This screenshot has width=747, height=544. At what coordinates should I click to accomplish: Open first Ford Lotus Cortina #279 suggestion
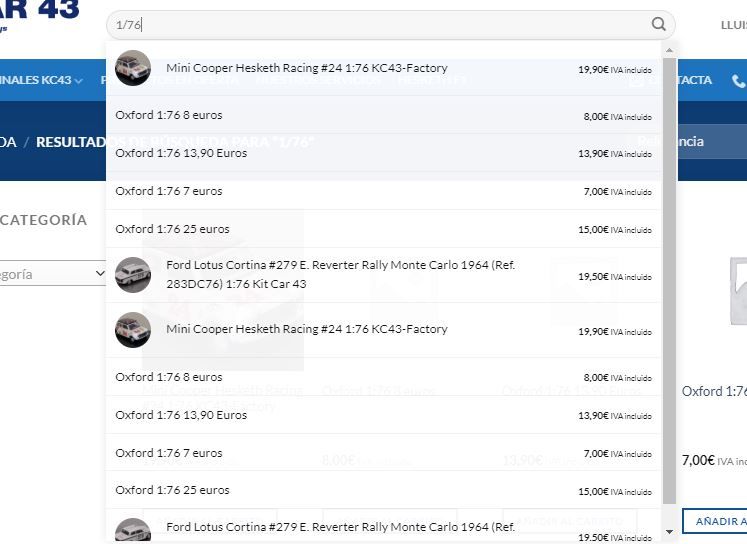pos(384,275)
